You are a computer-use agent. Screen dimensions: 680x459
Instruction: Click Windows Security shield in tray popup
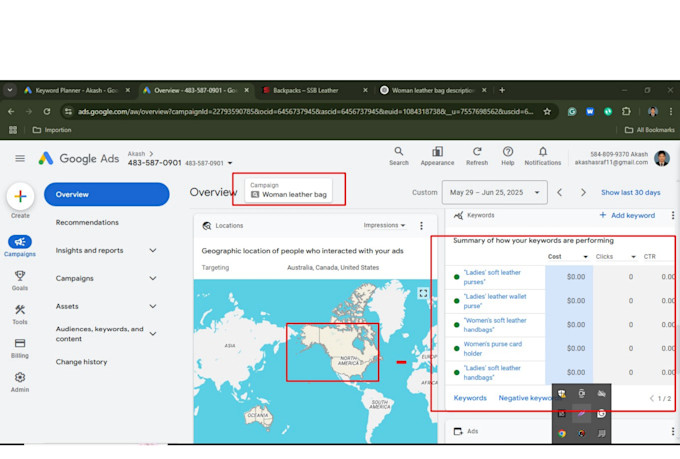click(x=562, y=393)
